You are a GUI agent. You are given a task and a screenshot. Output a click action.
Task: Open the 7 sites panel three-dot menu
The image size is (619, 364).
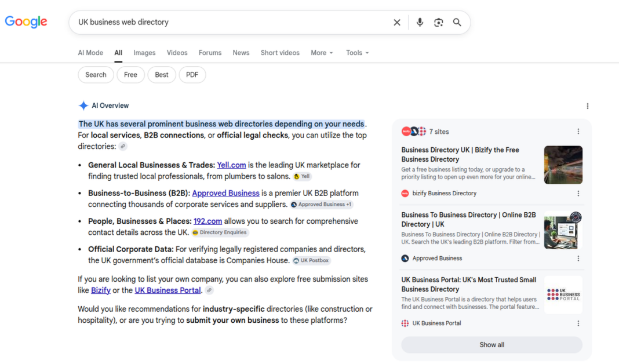pos(578,132)
